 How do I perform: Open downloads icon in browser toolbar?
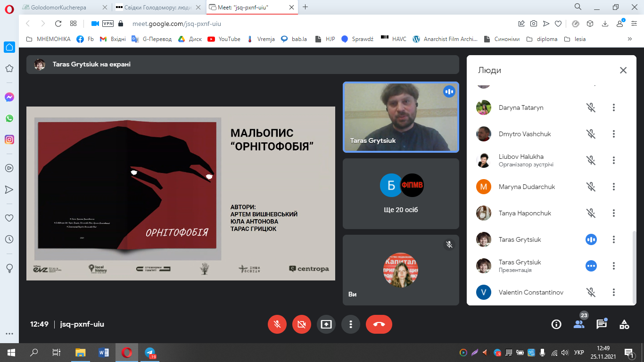point(605,24)
